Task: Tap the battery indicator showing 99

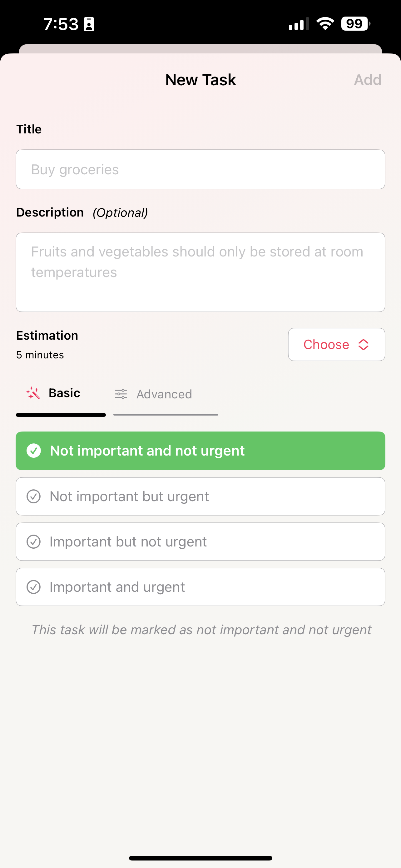Action: pos(355,23)
